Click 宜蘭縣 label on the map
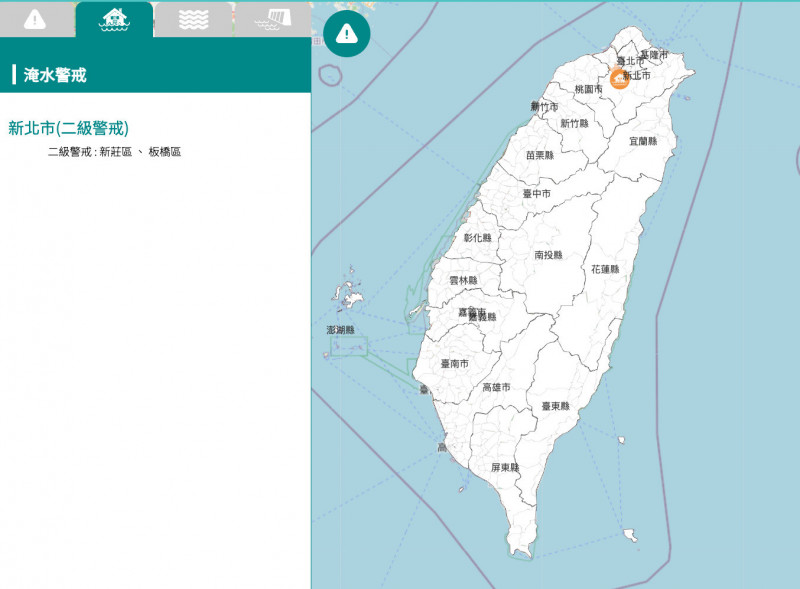800x589 pixels. [643, 141]
